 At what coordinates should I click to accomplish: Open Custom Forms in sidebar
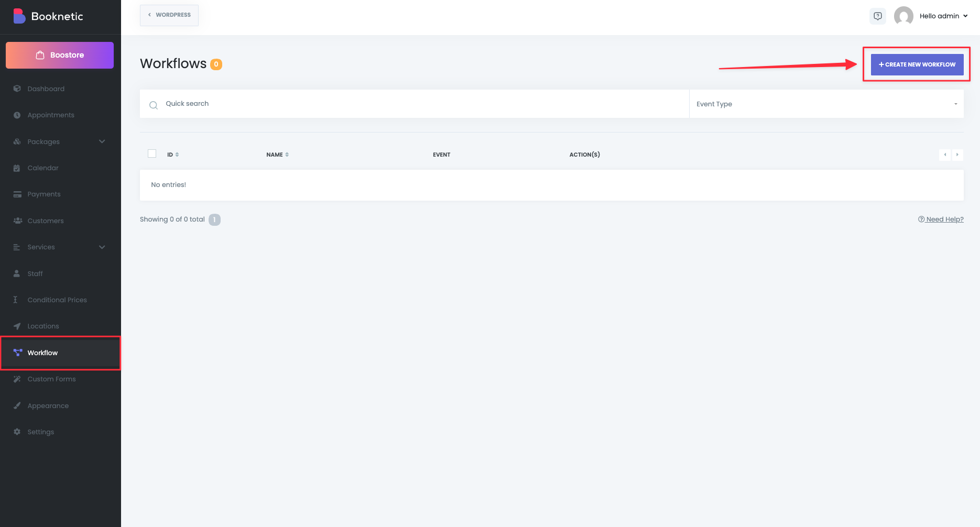pyautogui.click(x=51, y=379)
